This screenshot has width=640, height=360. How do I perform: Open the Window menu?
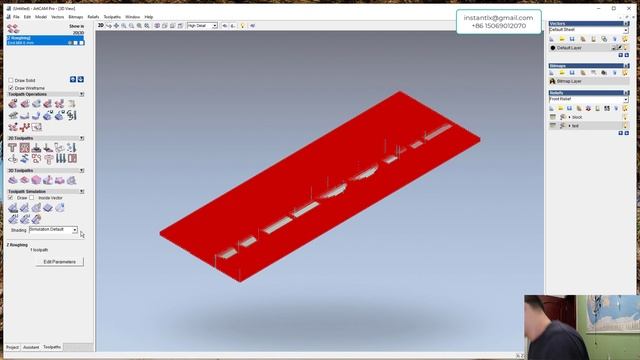(x=133, y=17)
